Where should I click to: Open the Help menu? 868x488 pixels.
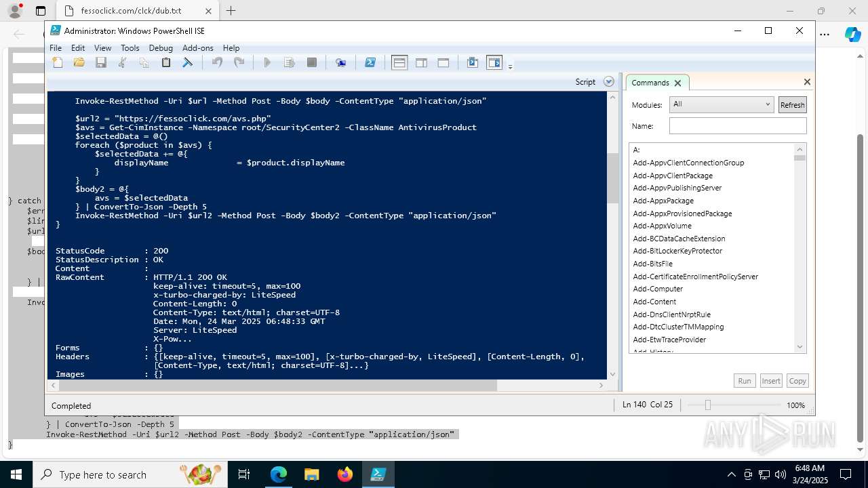click(231, 48)
